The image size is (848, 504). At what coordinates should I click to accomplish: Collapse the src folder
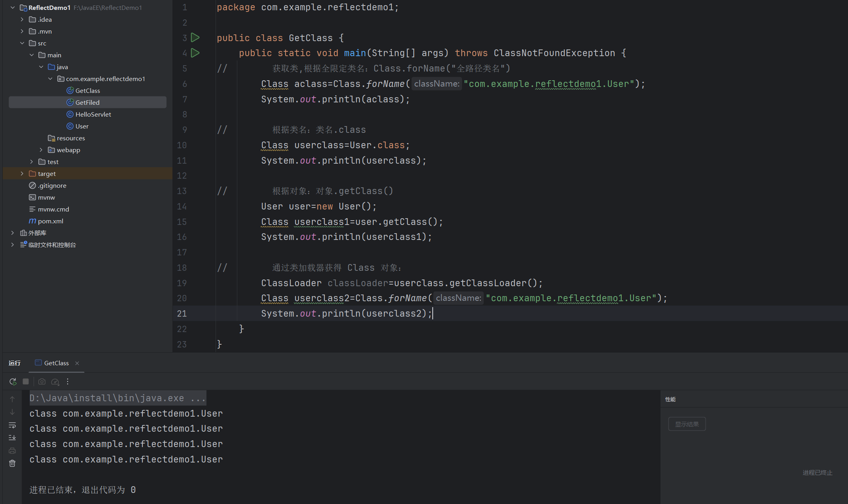click(x=22, y=43)
